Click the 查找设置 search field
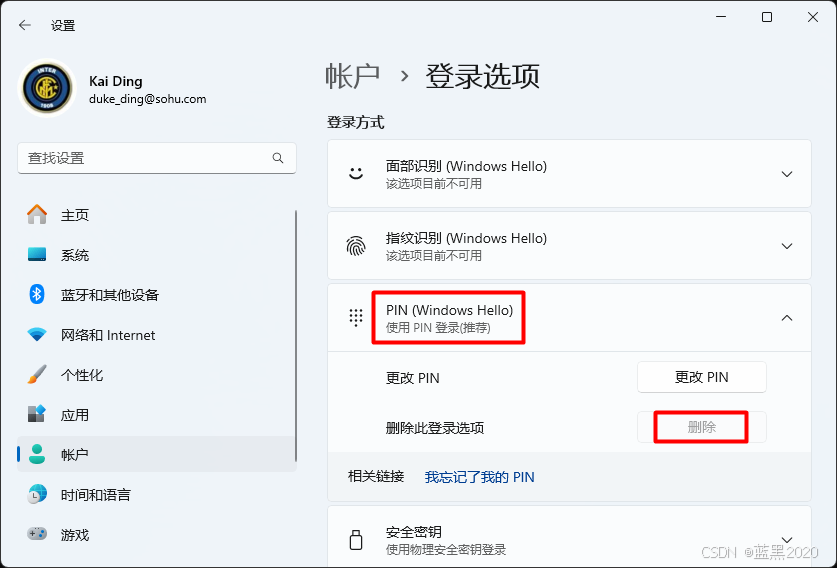 pyautogui.click(x=145, y=158)
